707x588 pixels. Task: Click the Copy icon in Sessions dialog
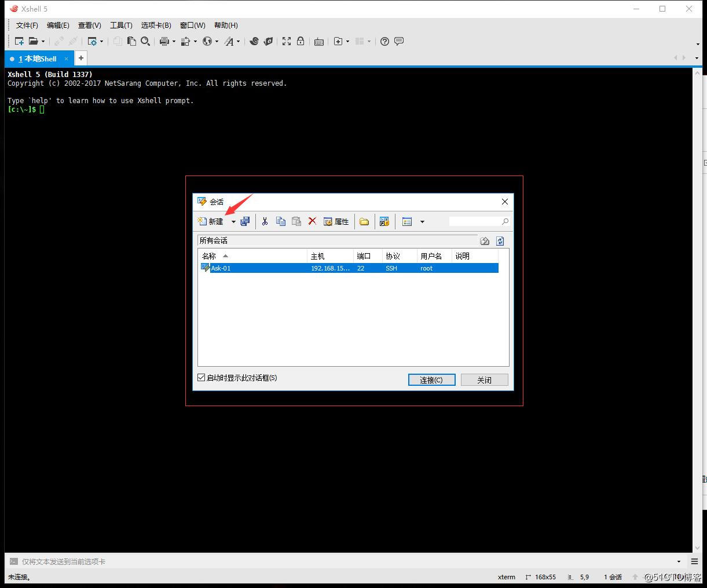point(281,221)
